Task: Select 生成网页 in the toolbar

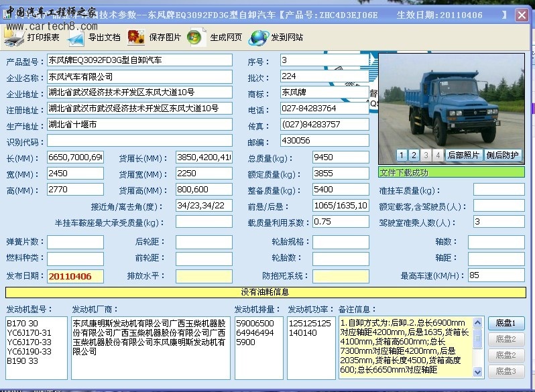Action: pyautogui.click(x=226, y=37)
